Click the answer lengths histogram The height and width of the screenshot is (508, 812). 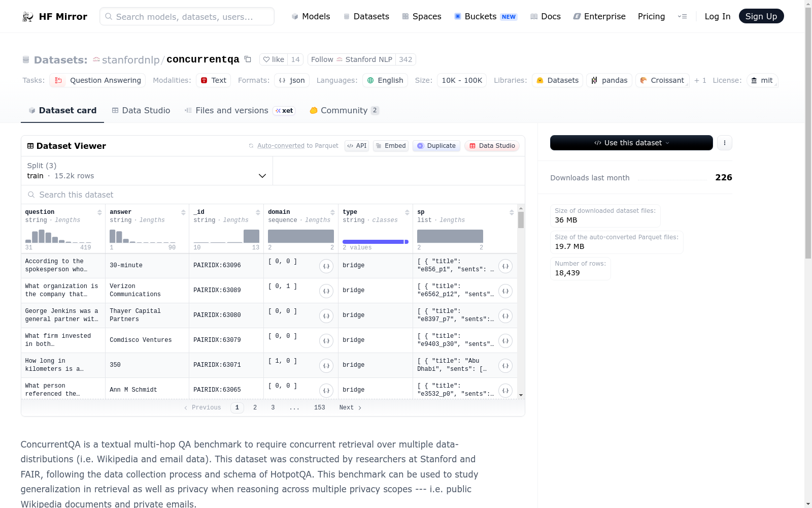pos(143,236)
